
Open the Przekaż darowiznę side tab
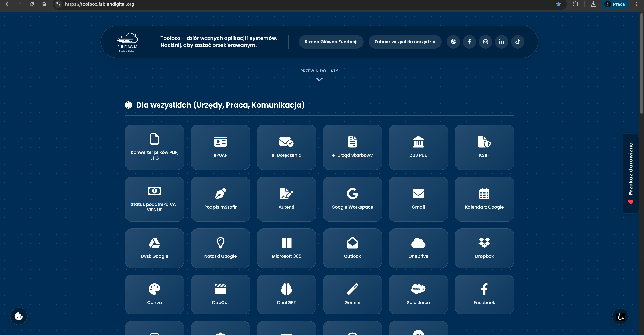click(x=631, y=173)
